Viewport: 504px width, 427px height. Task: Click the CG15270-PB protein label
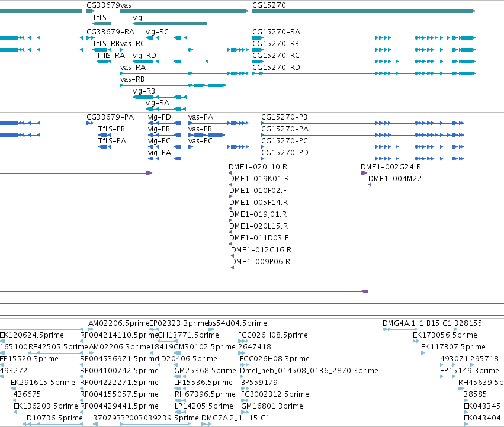tap(284, 117)
